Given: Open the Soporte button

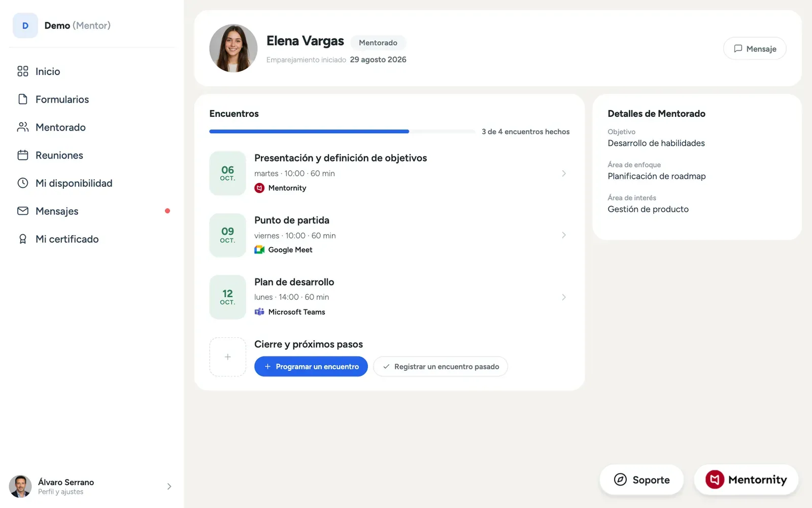Looking at the screenshot, I should coord(641,480).
